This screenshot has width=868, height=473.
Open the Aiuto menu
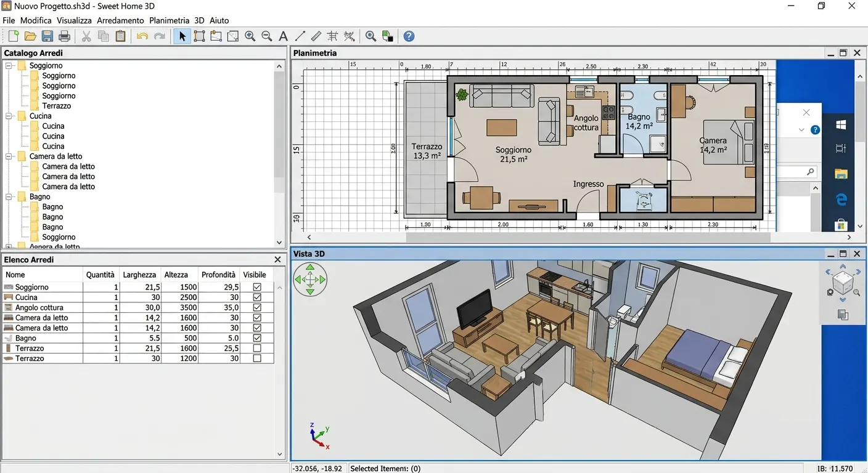(219, 20)
